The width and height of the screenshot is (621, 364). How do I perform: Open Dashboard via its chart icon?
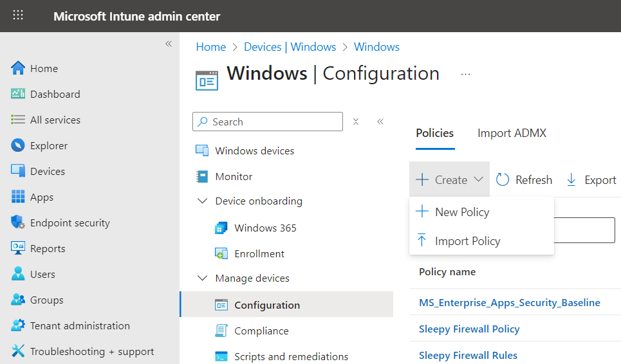18,94
